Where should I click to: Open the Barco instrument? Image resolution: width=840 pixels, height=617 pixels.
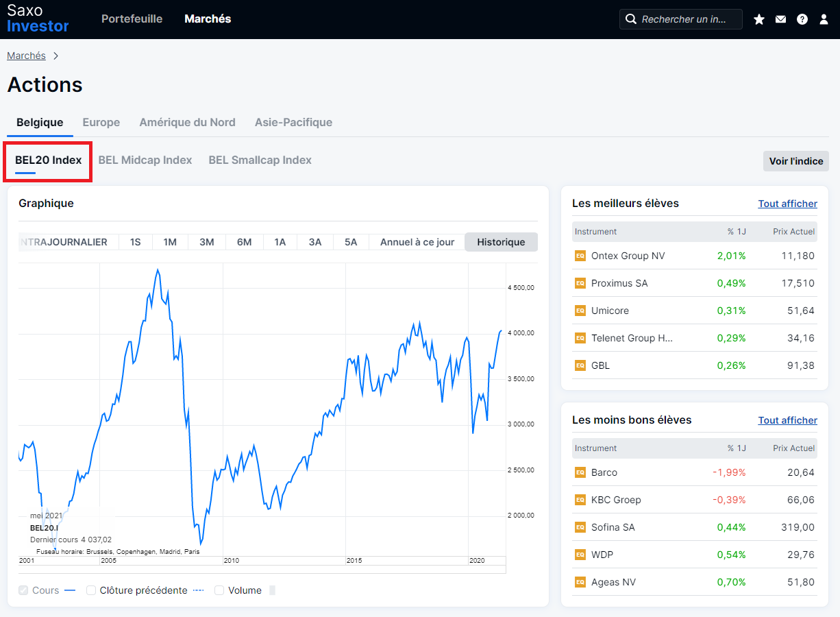point(604,472)
